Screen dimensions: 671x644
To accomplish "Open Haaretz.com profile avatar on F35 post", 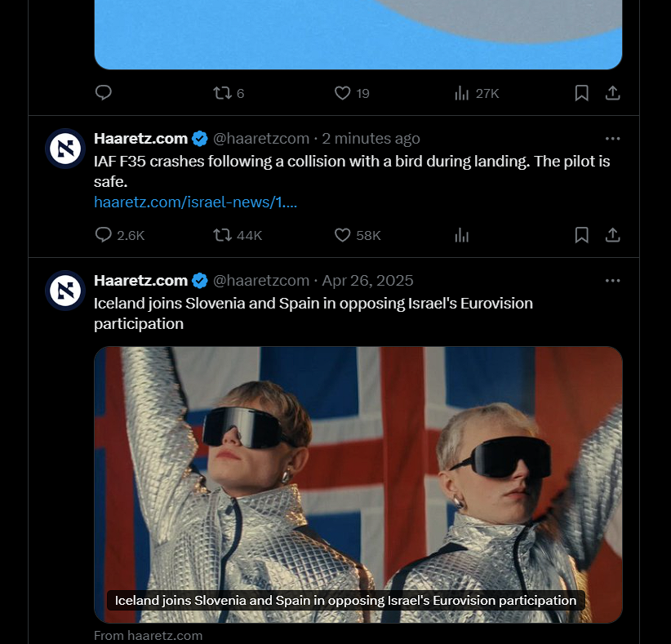I will pos(65,149).
